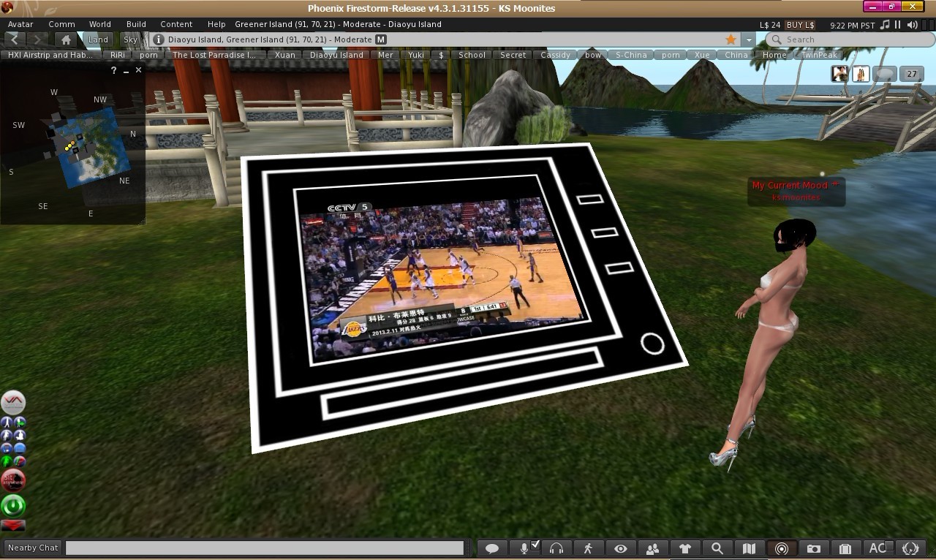Close the mini-map panel

coord(138,70)
